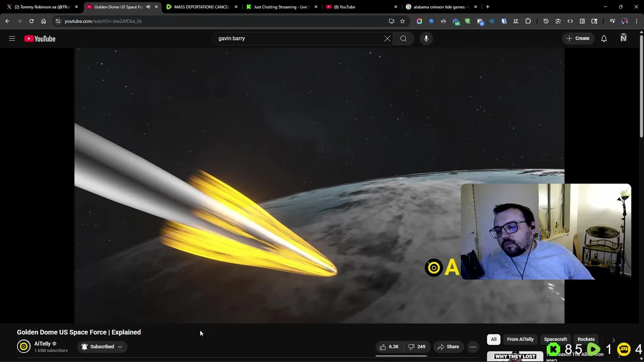Open the developer tools code icon
The height and width of the screenshot is (362, 644).
click(570, 21)
